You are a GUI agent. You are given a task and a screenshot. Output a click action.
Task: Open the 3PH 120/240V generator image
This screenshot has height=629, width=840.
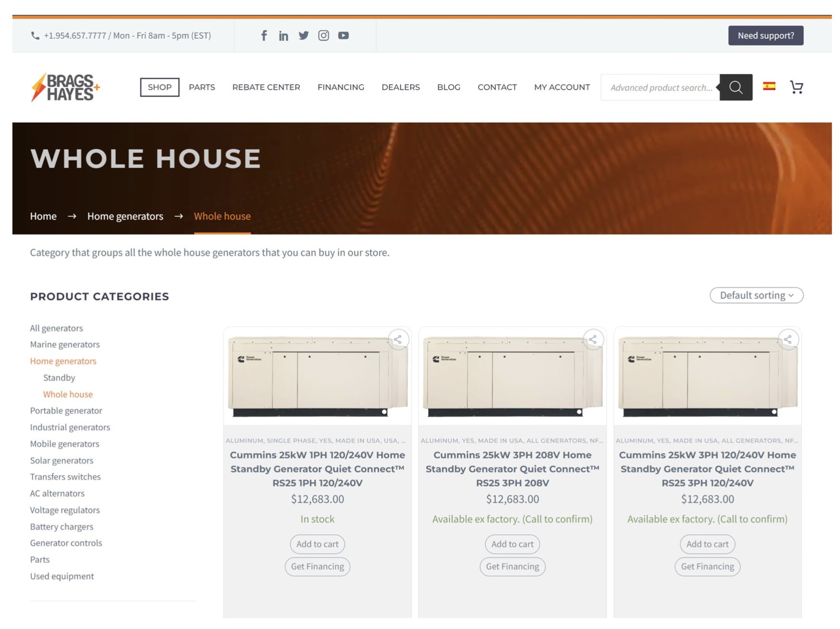(707, 376)
